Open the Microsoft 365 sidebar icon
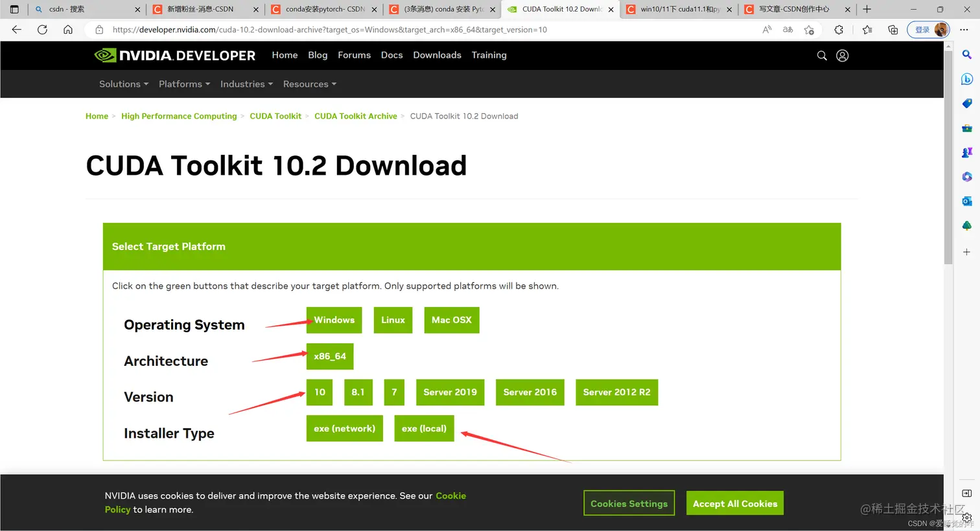This screenshot has height=531, width=980. click(x=966, y=177)
